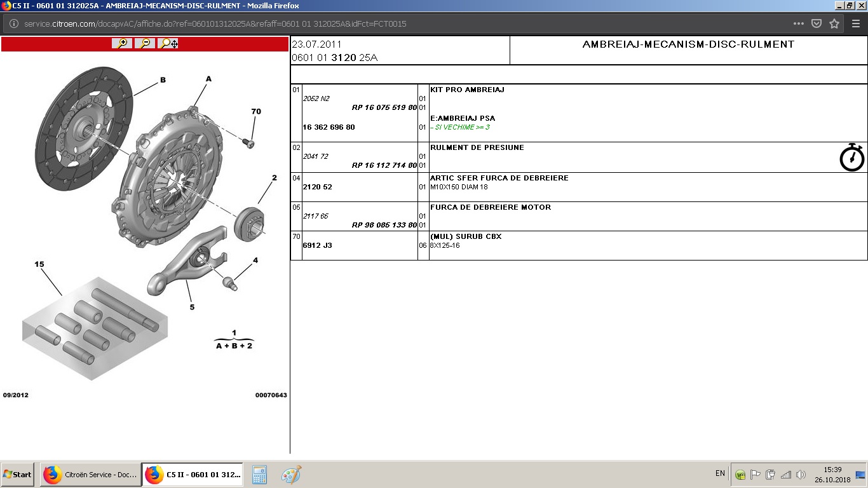The width and height of the screenshot is (868, 488).
Task: Open the Windows Start menu
Action: coord(17,475)
